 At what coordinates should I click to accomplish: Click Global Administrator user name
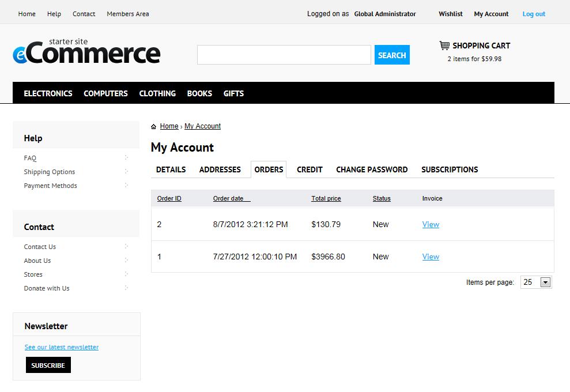[x=385, y=14]
